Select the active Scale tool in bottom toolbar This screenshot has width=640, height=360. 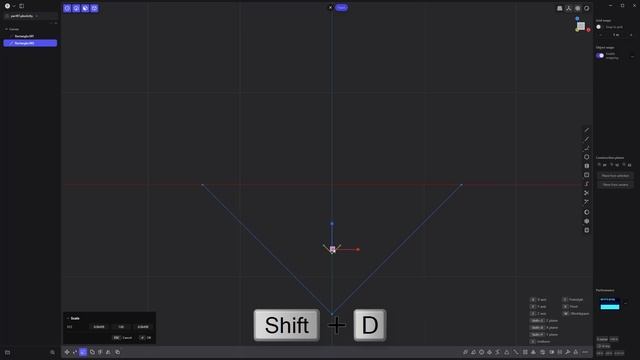point(83,352)
